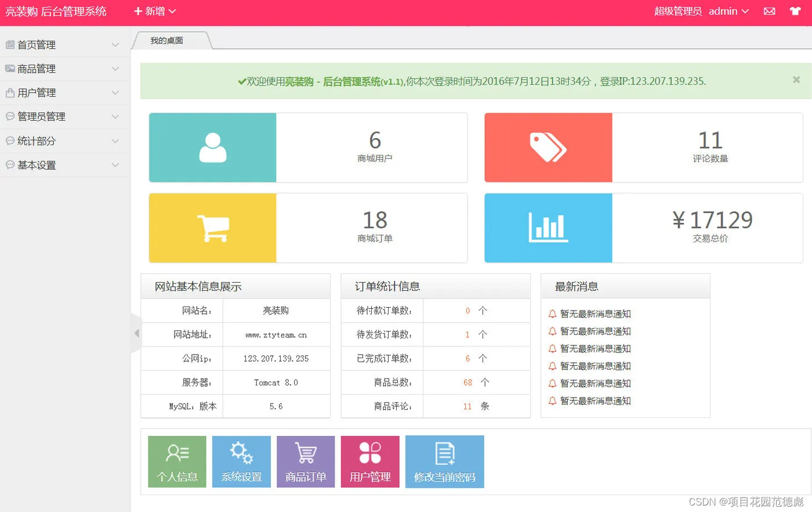Screen dimensions: 812x512
Task: Open the 系统设置 blue gears tile
Action: 241,461
